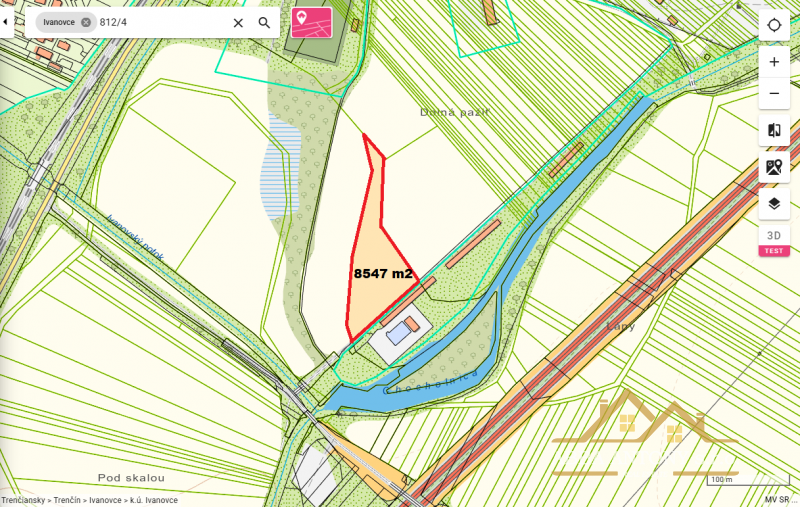Open the pink cadastral map thumbnail

[x=312, y=22]
